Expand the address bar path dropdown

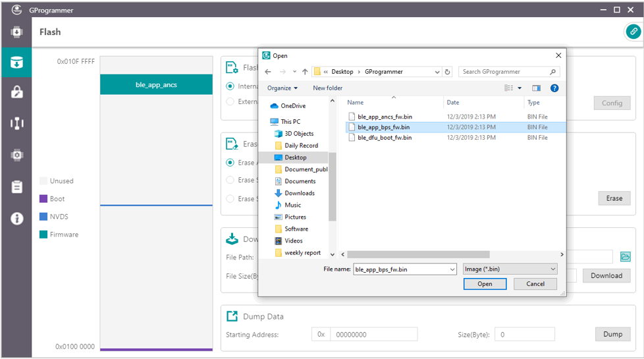(437, 72)
